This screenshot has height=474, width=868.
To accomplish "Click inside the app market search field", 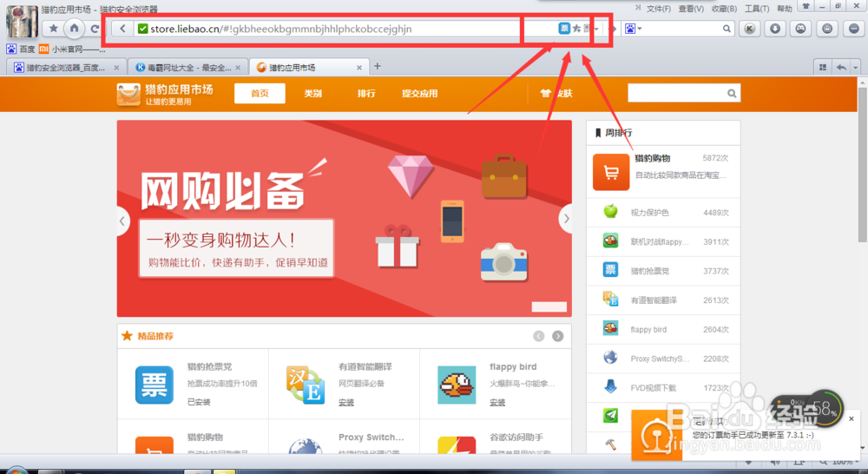I will 676,93.
